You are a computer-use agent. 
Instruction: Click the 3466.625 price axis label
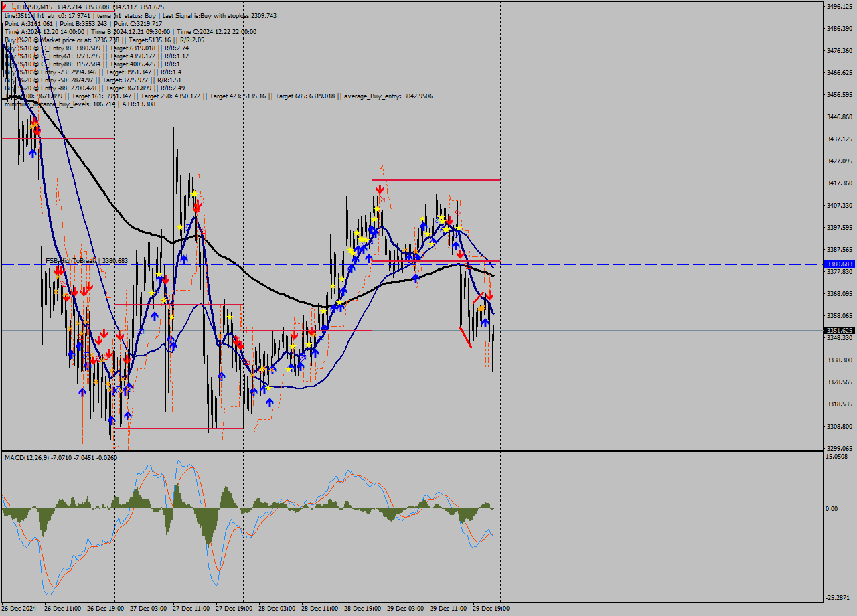coord(840,72)
